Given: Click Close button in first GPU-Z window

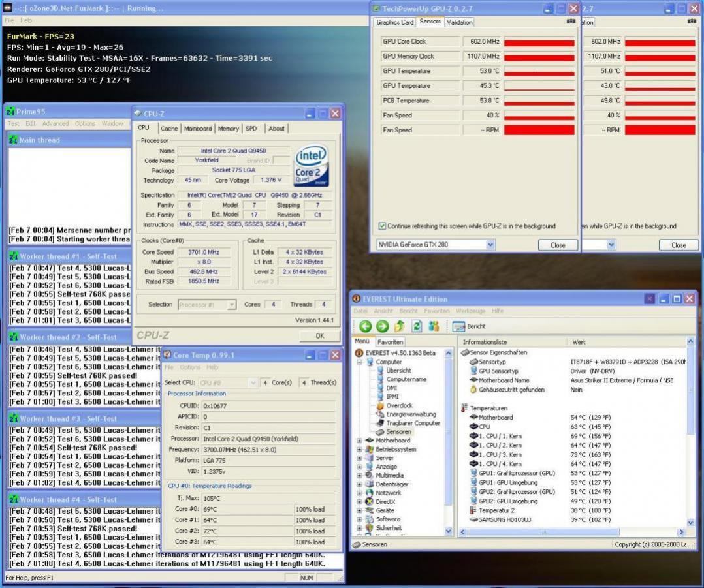Looking at the screenshot, I should 558,245.
